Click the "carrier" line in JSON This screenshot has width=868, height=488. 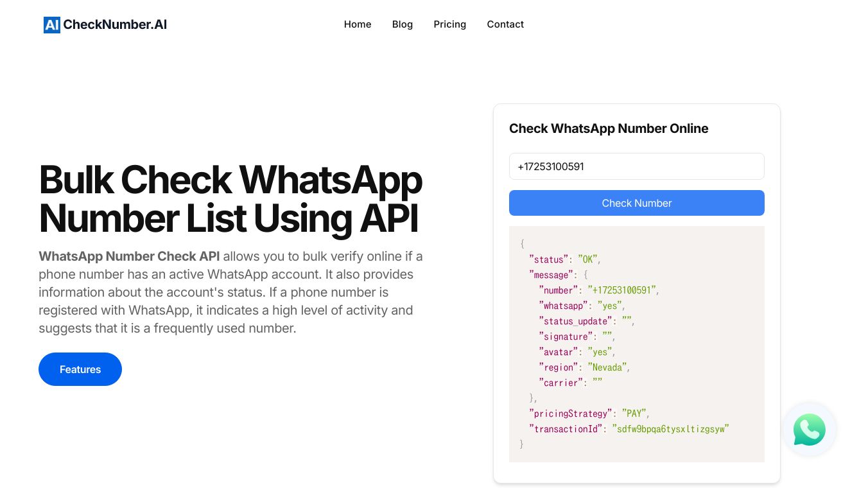571,383
